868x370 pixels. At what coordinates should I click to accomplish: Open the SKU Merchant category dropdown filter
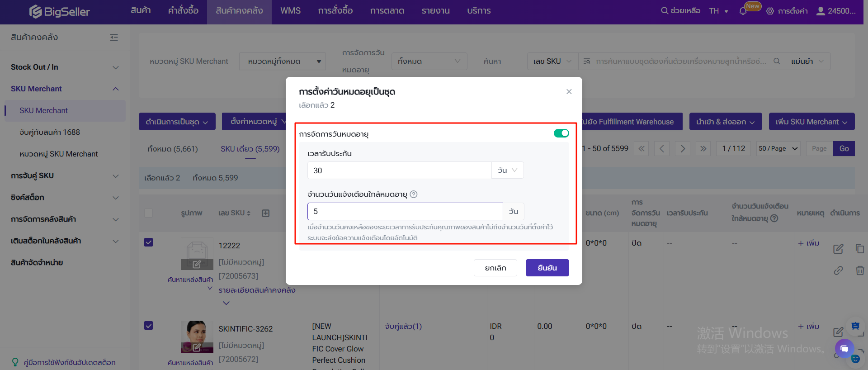[x=283, y=61]
